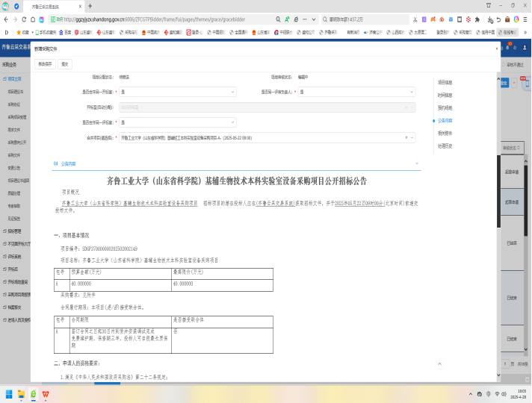This screenshot has width=532, height=403.
Task: Collapse the 04 公告内容 section chevron
Action: [417, 163]
